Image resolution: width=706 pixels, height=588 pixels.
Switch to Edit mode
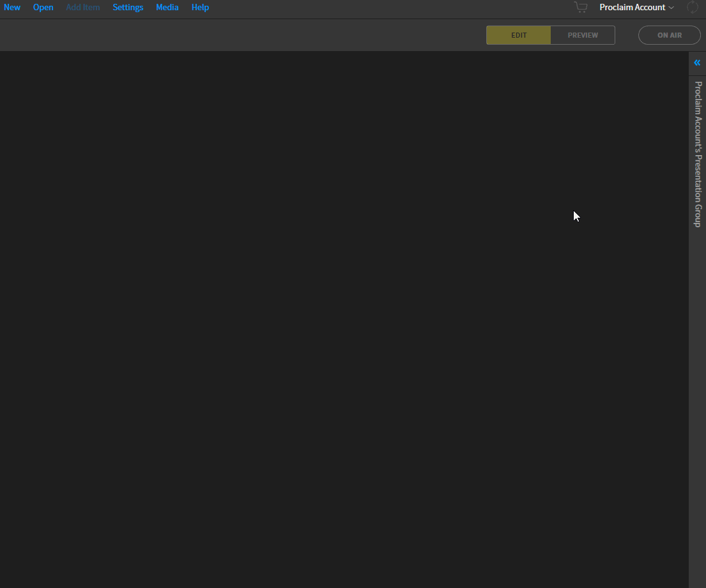tap(519, 35)
